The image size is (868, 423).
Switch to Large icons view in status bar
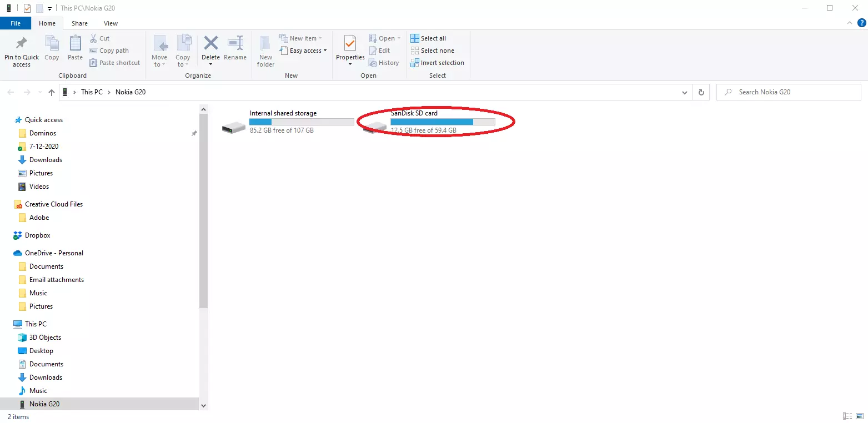(859, 416)
